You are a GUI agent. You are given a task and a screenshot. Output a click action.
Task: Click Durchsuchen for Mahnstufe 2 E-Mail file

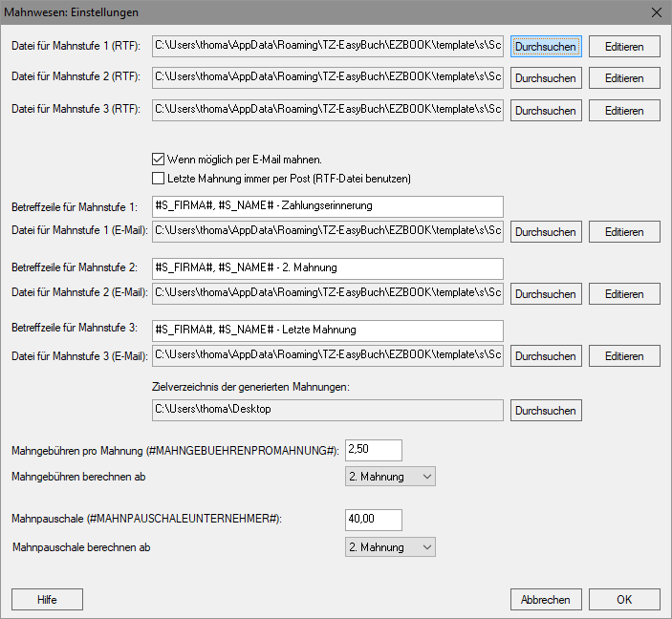[546, 294]
